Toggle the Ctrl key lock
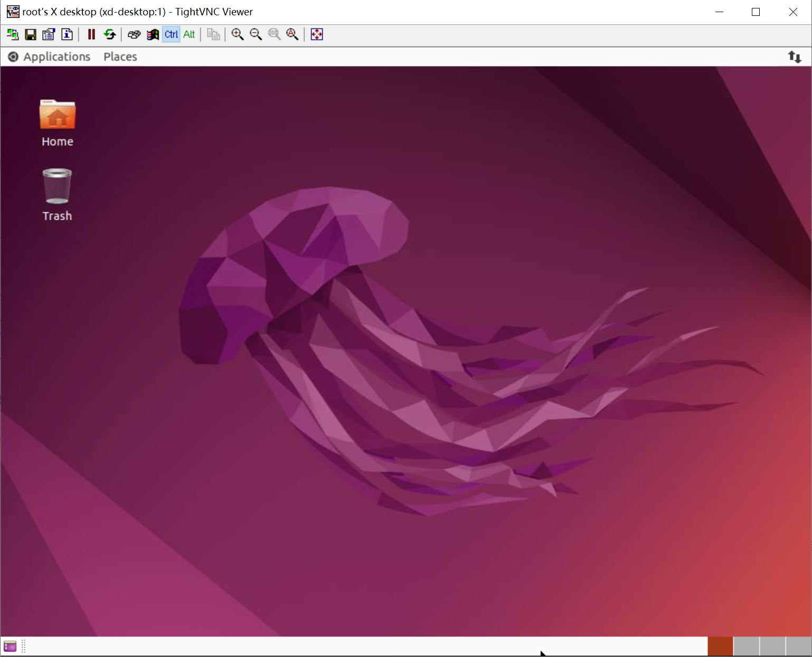 tap(171, 34)
